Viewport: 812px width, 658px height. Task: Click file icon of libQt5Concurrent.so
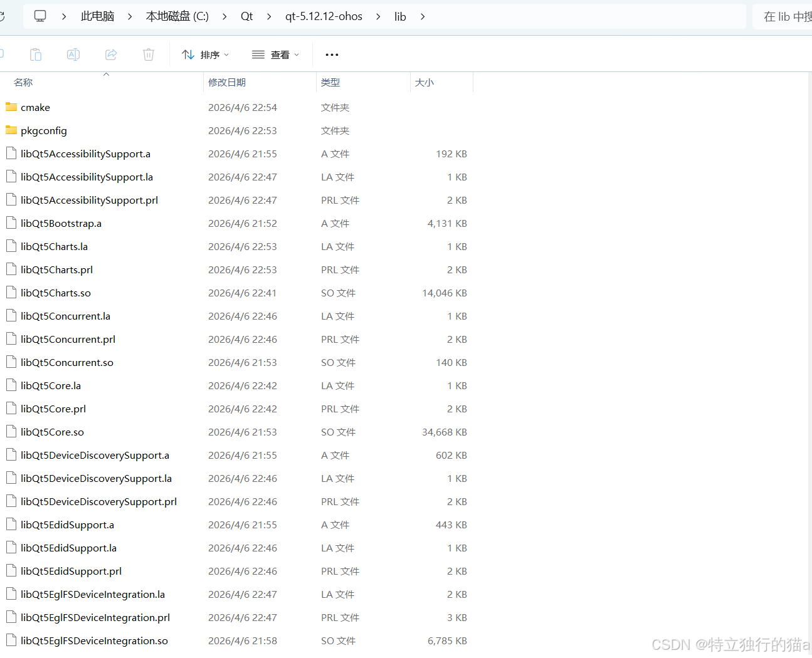11,362
